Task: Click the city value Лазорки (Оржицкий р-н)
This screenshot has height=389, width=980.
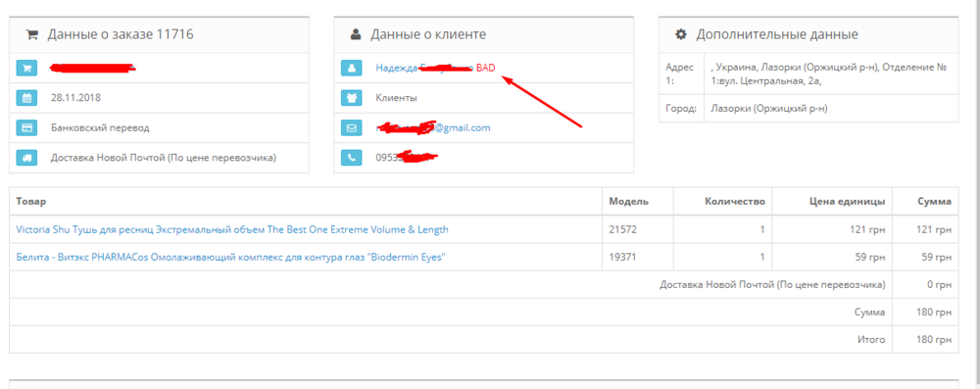Action: click(769, 108)
